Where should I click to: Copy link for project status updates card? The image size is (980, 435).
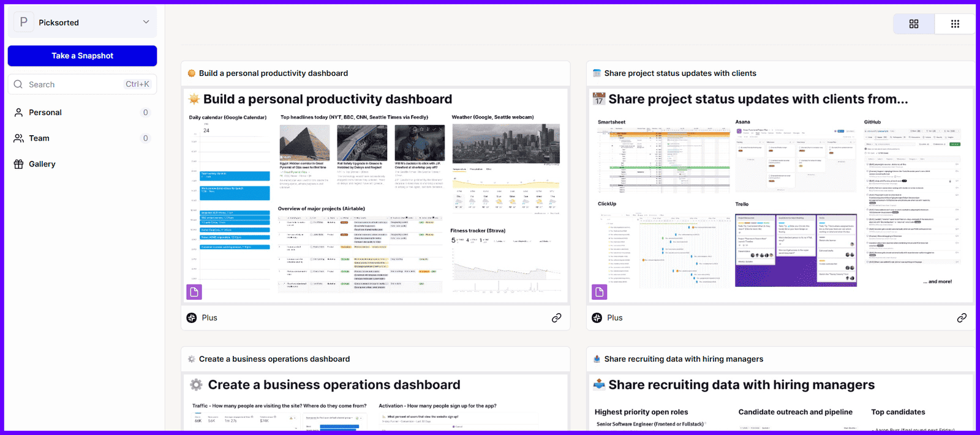point(962,318)
